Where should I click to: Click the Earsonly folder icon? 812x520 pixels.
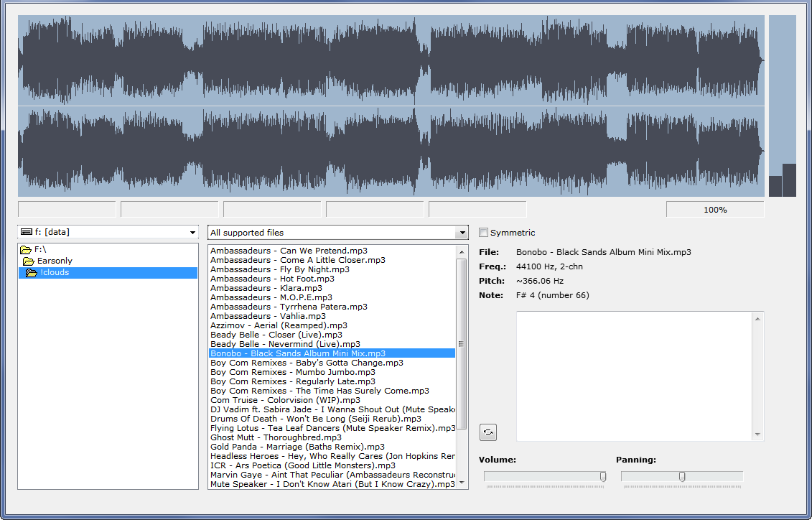29,261
